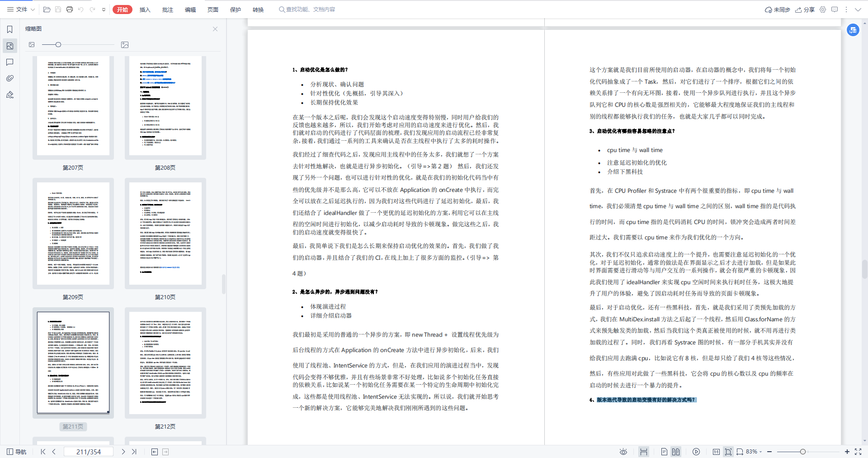868x458 pixels.
Task: Open the attachments paperclip sidebar icon
Action: [9, 78]
